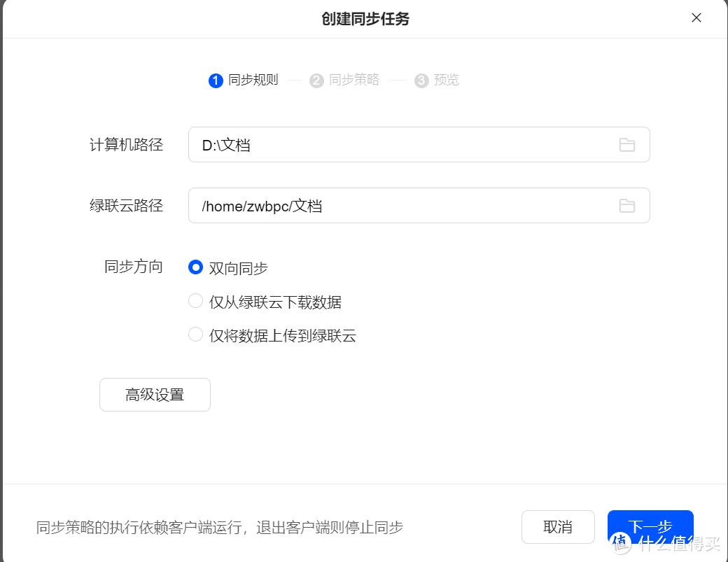This screenshot has height=562, width=728.
Task: Click step circle 1 for 同步规则
Action: click(x=215, y=80)
